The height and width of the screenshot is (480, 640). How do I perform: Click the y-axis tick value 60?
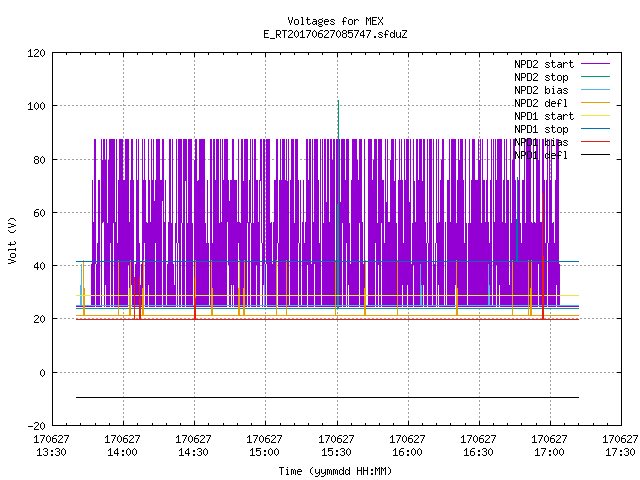click(x=39, y=213)
